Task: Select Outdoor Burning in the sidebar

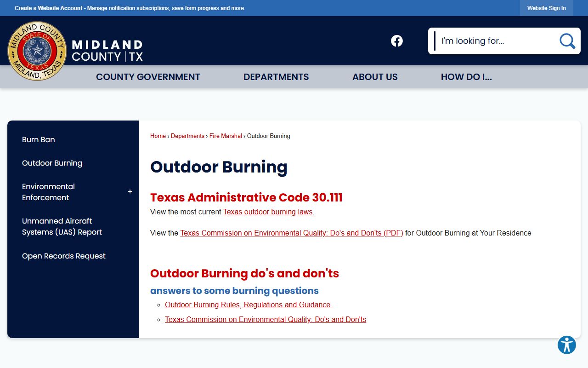Action: 52,163
